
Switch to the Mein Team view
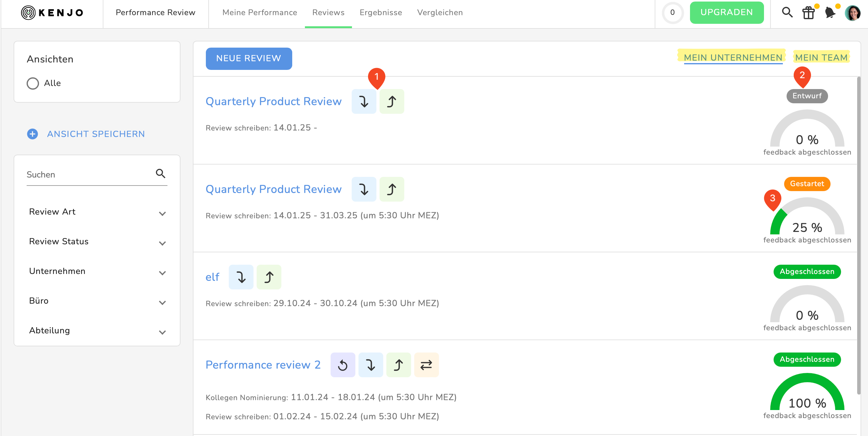click(x=821, y=58)
